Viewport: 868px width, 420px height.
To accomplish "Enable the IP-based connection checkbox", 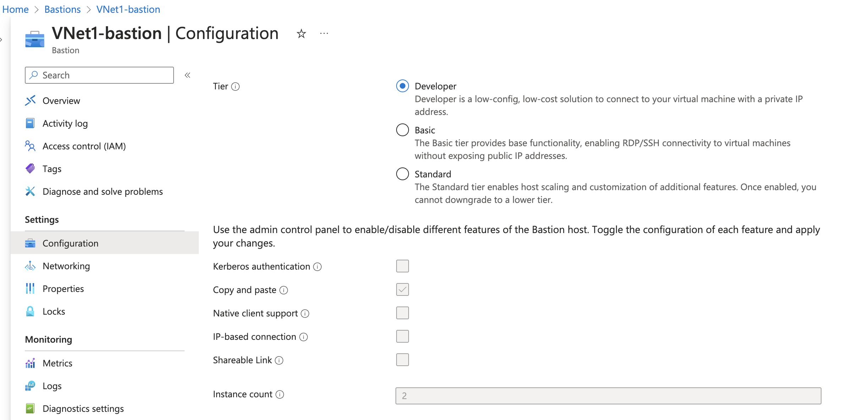I will point(403,336).
